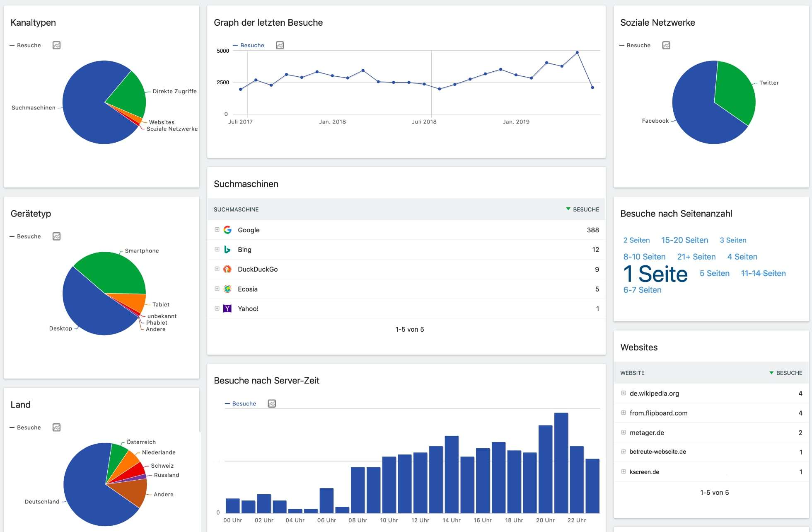Click the tallest bar at 21 Uhr

[x=561, y=463]
